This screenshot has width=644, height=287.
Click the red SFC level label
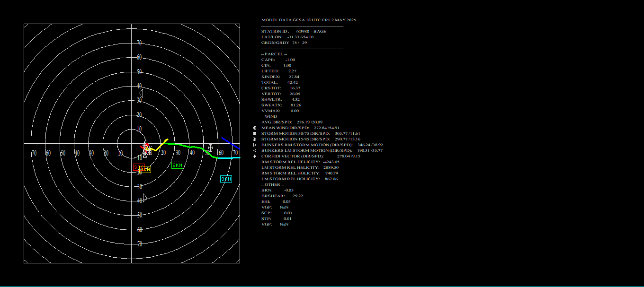point(138,167)
